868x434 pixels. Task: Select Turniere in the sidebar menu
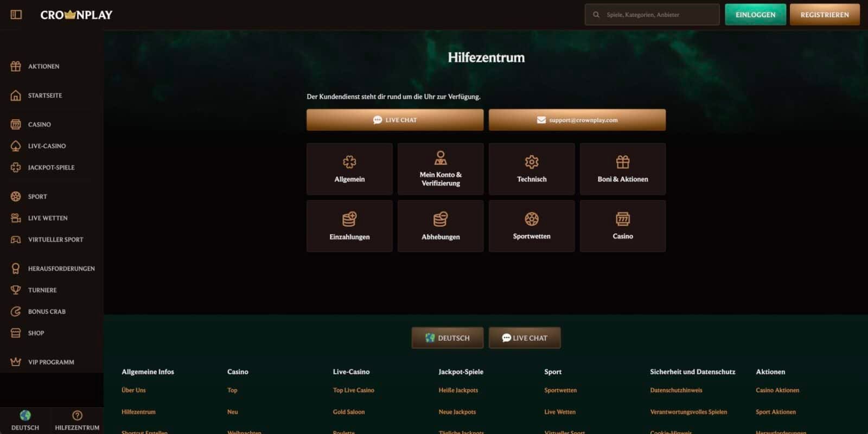[42, 290]
